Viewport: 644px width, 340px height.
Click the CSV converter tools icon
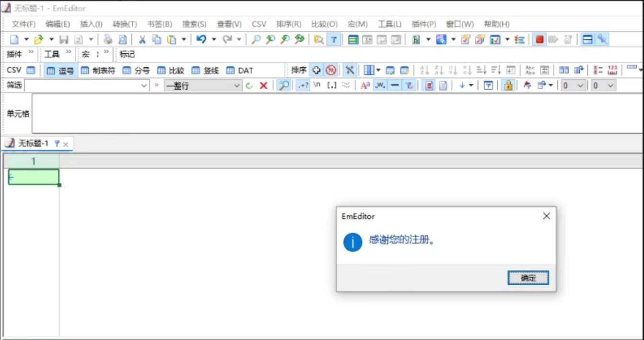coord(350,70)
